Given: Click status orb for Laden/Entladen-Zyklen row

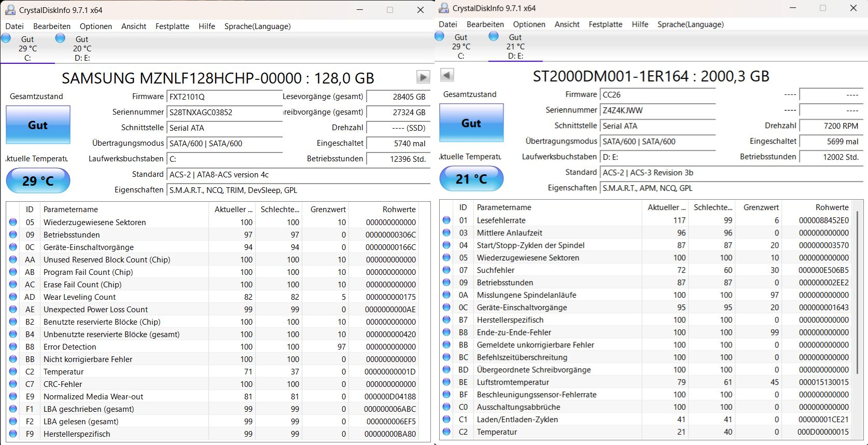Looking at the screenshot, I should 446,419.
